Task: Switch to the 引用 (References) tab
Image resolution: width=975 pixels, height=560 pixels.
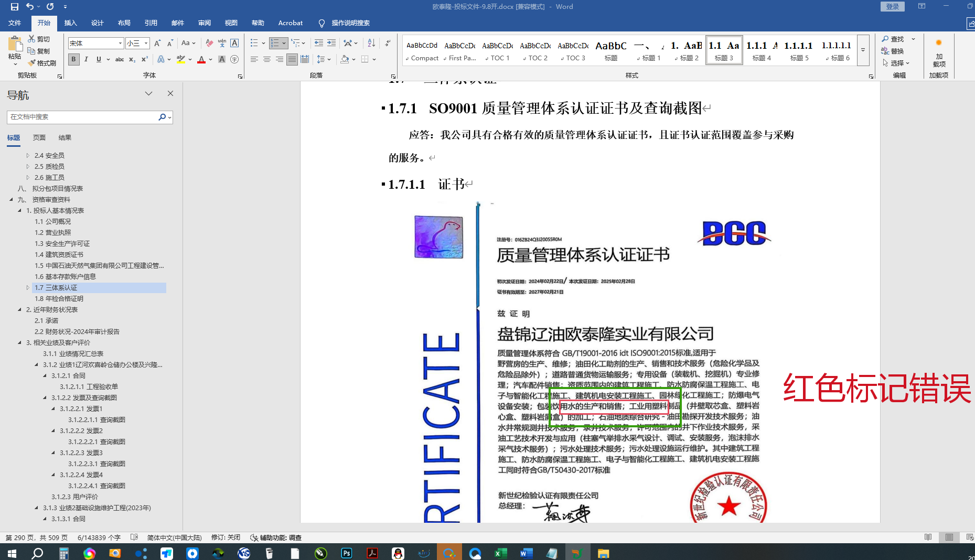Action: pyautogui.click(x=151, y=23)
